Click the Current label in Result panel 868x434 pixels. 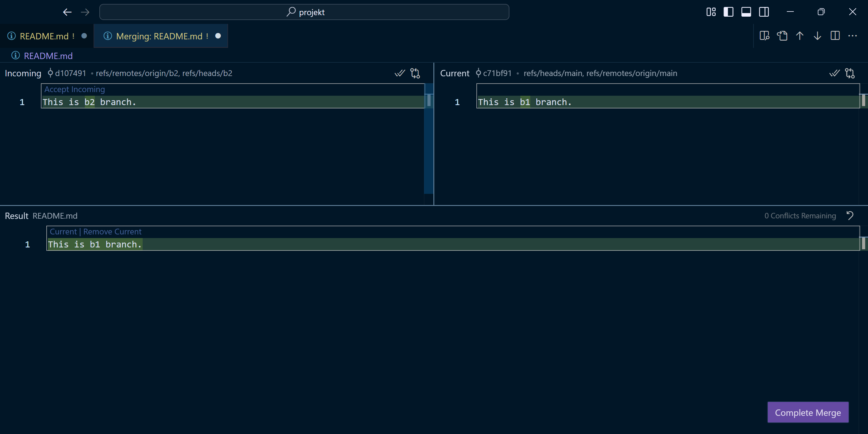(62, 231)
